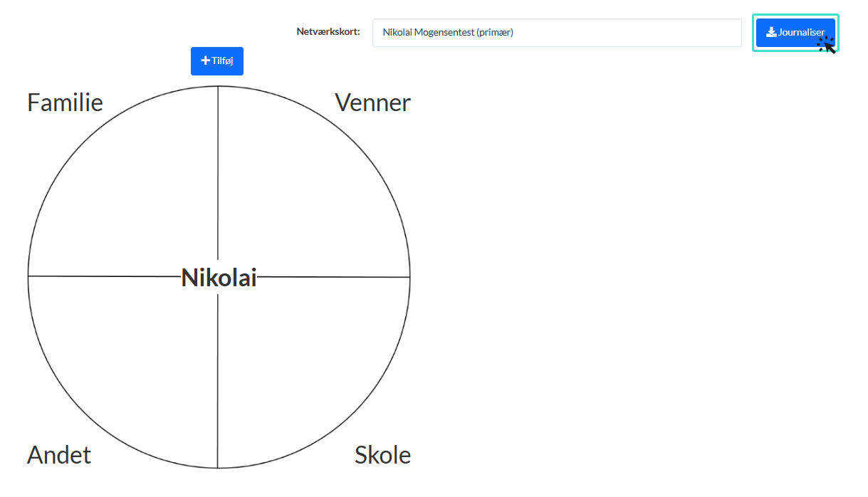Viewport: 868px width, 497px height.
Task: Click the name Nikolai at the circle center
Action: pyautogui.click(x=218, y=277)
